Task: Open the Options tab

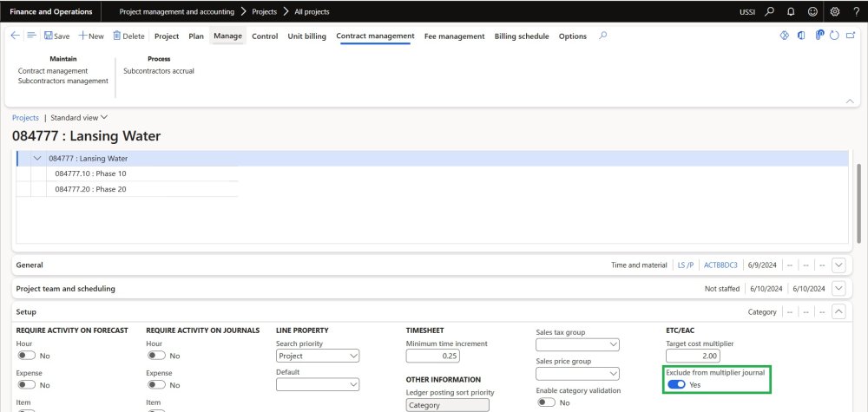Action: pos(572,36)
